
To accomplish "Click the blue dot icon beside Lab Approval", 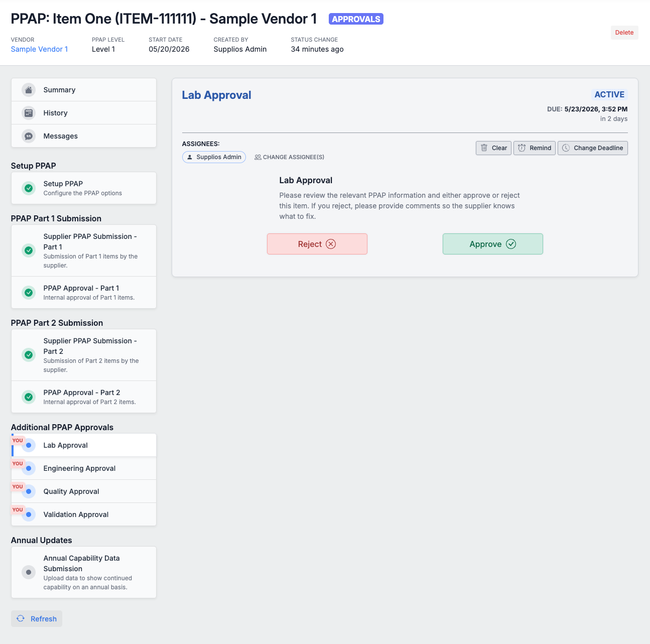I will click(29, 445).
